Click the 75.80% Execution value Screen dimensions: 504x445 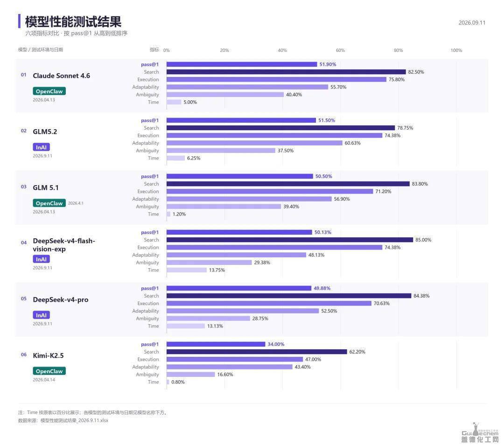pos(396,79)
